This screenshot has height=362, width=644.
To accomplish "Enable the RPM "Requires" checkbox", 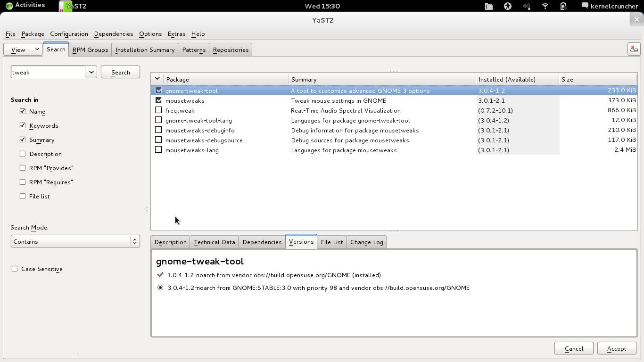I will (x=23, y=182).
